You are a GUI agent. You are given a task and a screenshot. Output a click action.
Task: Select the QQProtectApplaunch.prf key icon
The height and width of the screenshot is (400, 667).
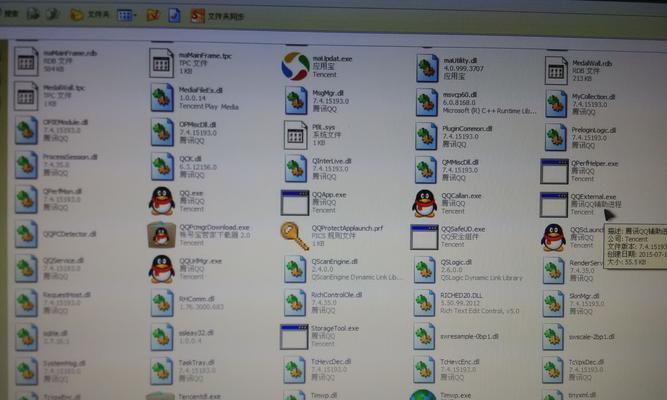[x=294, y=236]
